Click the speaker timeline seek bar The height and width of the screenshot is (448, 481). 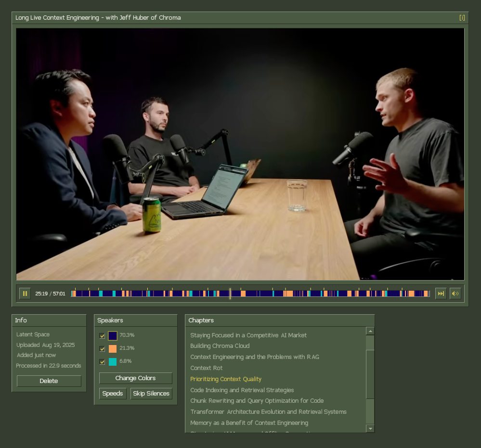(x=250, y=294)
